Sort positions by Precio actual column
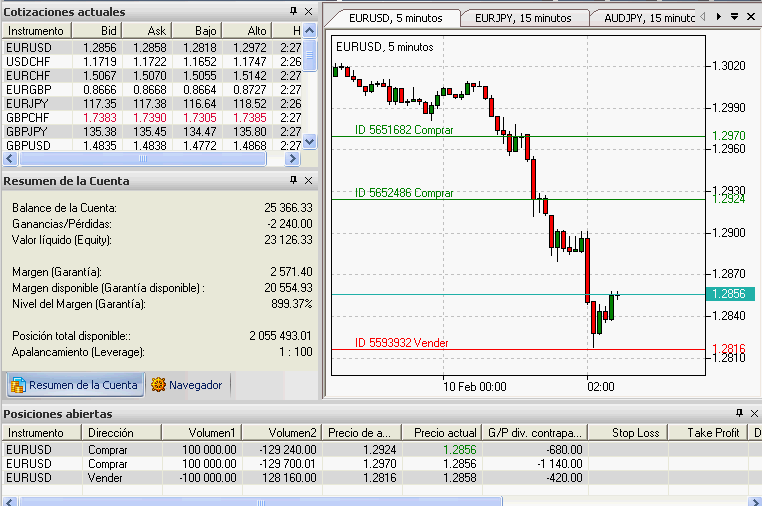The image size is (762, 506). [442, 433]
